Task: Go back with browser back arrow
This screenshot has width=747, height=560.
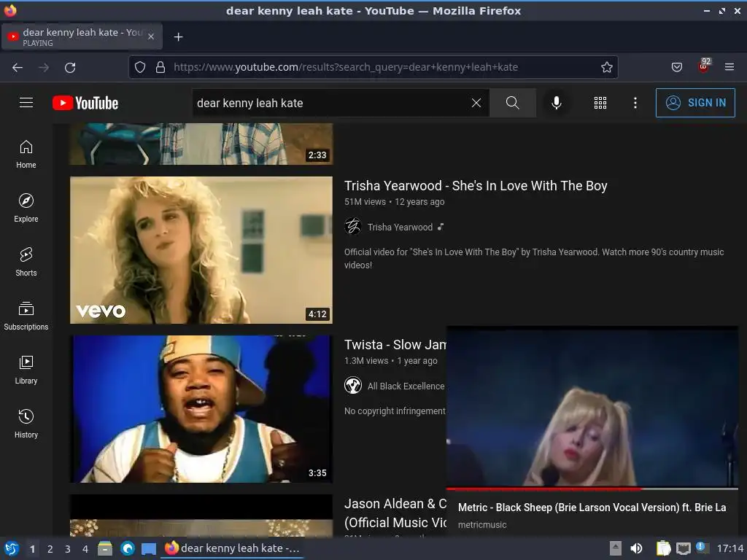Action: pos(18,68)
